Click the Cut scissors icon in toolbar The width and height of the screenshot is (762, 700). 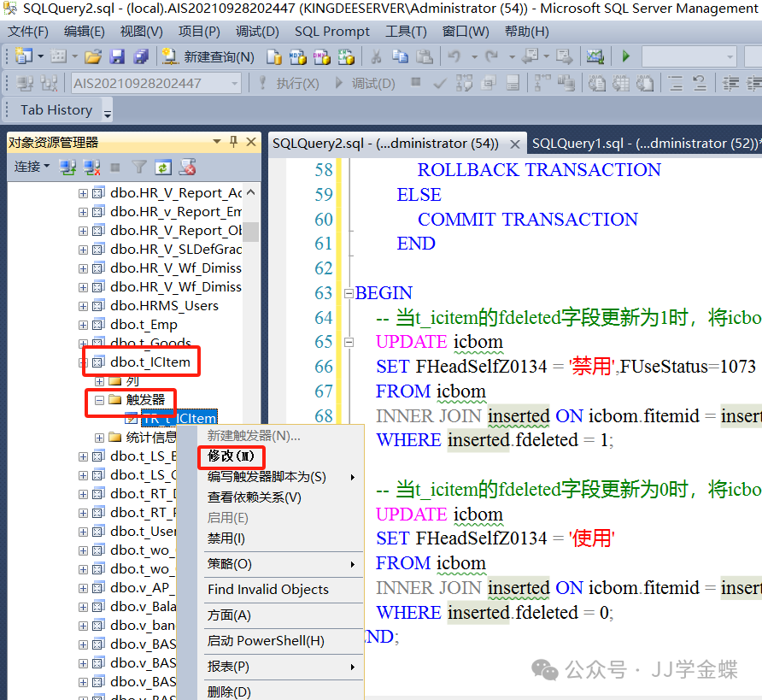pos(375,57)
